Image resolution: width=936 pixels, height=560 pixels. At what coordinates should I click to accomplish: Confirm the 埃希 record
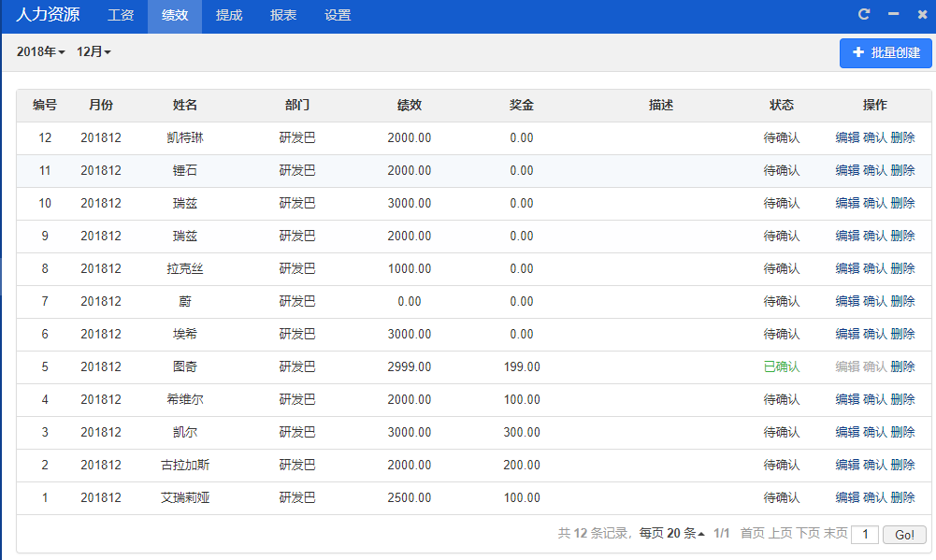(x=875, y=335)
